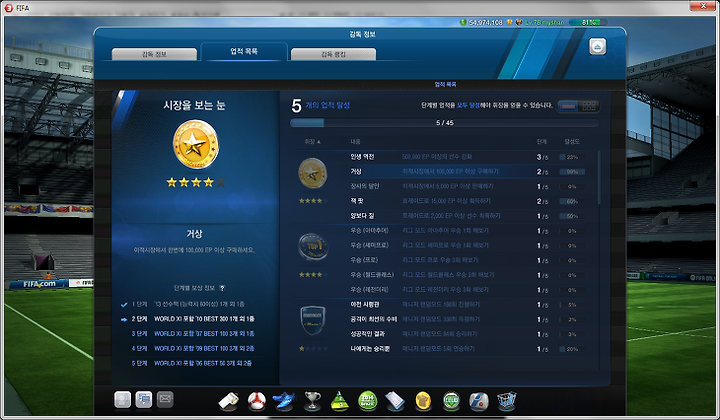This screenshot has height=420, width=720.
Task: Click the 내용 column header
Action: 355,142
